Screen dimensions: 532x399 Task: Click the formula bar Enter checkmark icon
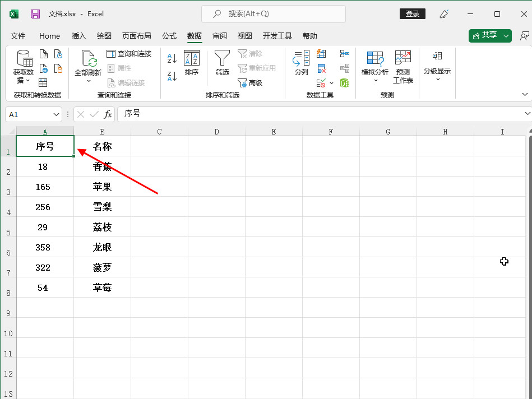point(94,114)
